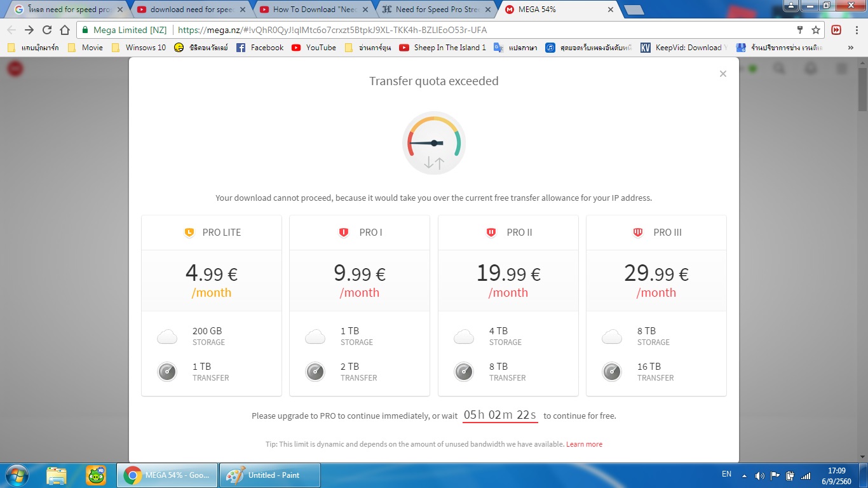
Task: Open a new browser tab
Action: point(634,10)
